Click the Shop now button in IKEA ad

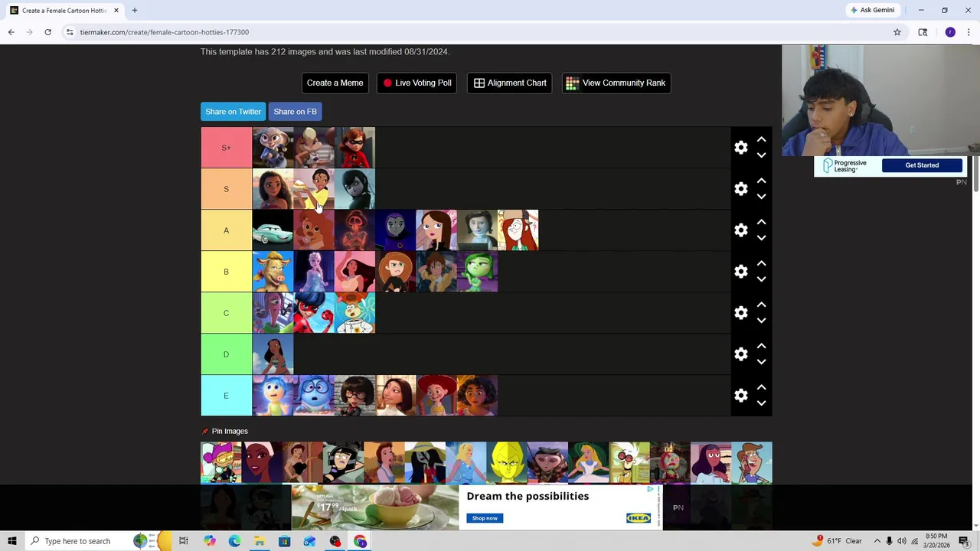(485, 518)
